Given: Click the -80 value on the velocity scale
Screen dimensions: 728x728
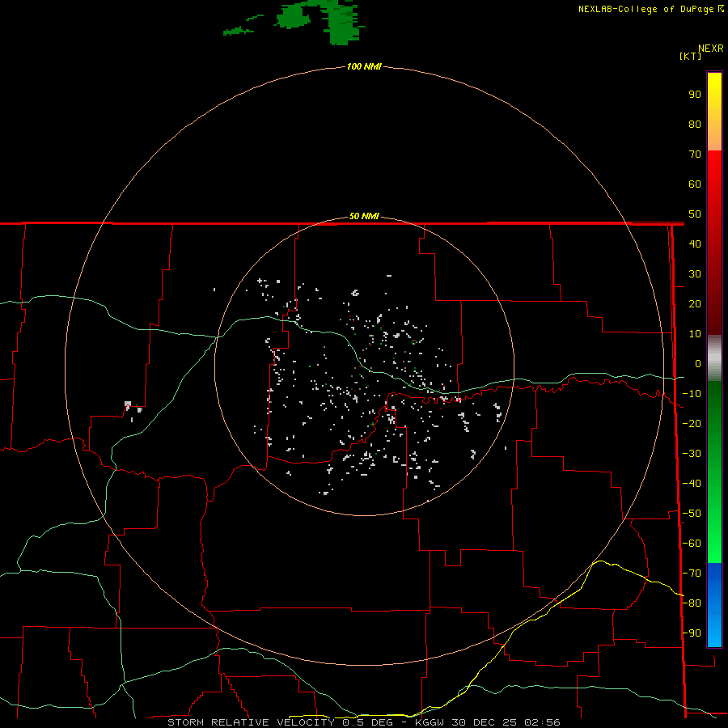Looking at the screenshot, I should tap(692, 603).
